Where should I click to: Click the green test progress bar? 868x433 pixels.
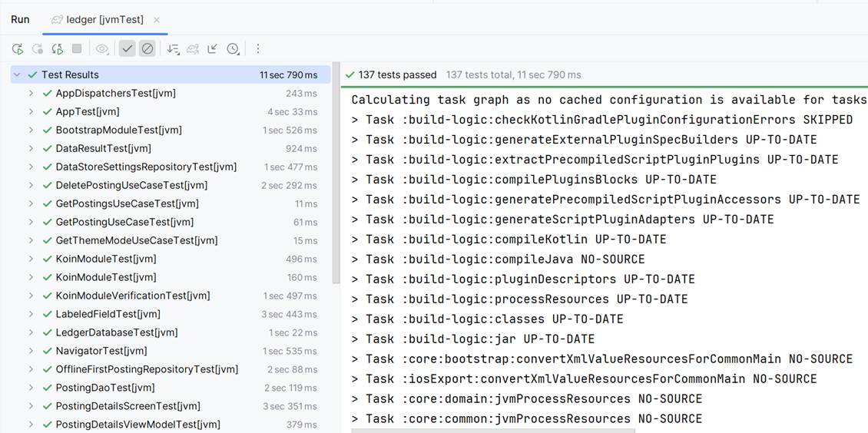click(605, 87)
